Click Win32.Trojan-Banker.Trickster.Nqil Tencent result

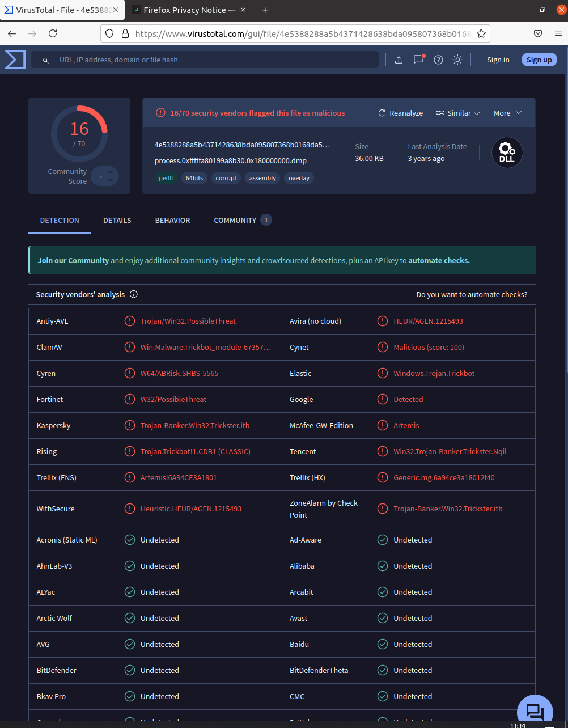[x=450, y=451]
